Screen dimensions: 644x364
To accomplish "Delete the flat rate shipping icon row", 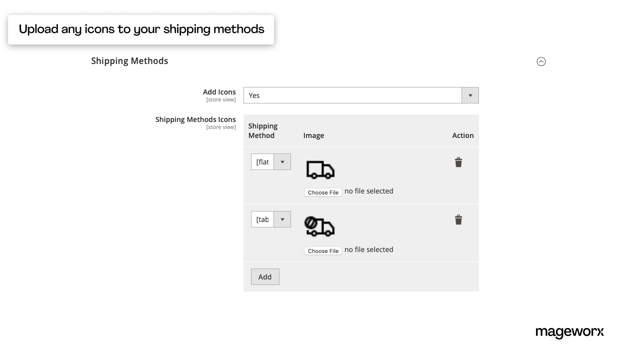I will [458, 162].
